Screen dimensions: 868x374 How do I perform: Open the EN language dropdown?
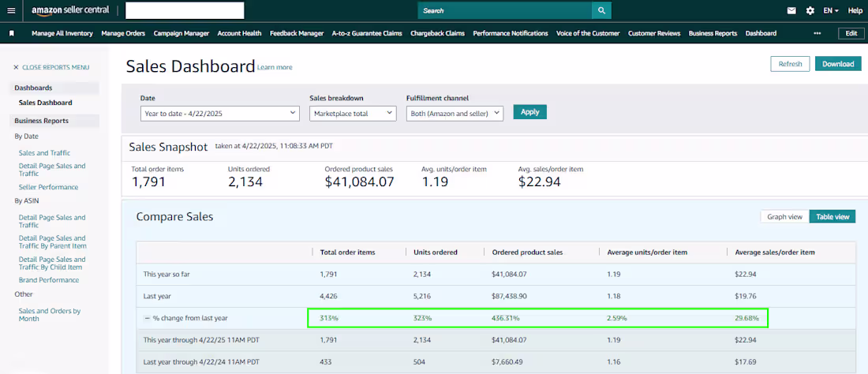[x=830, y=10]
